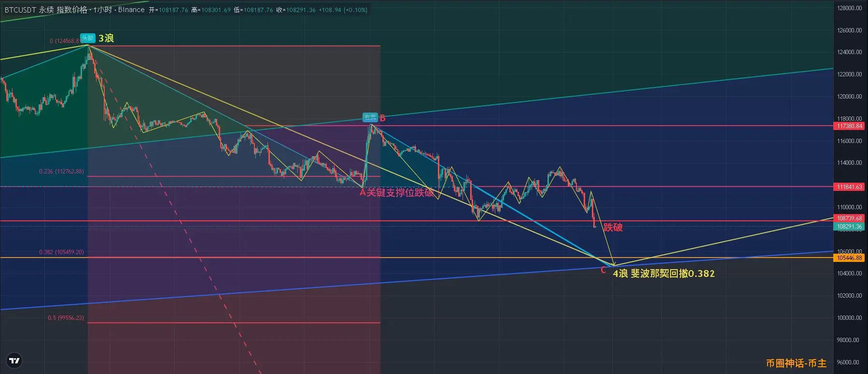The height and width of the screenshot is (374, 868).
Task: Click the BTCUSDT 永续 指数价格 symbol title
Action: coord(46,10)
